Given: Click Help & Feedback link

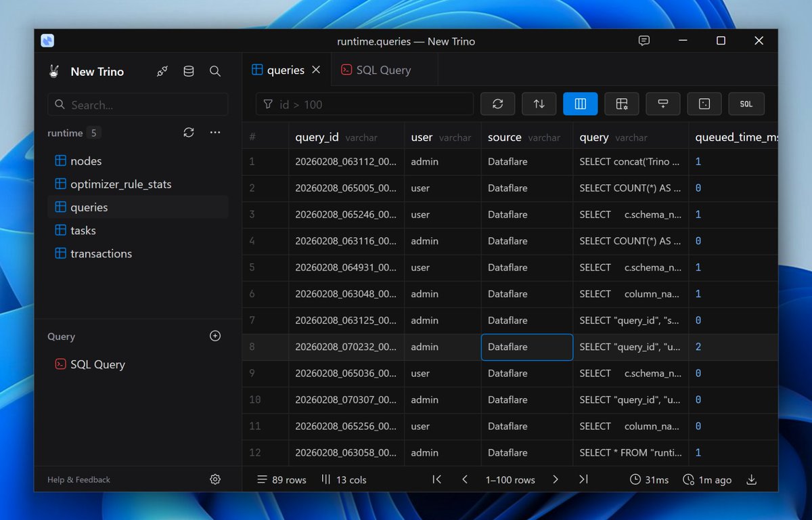Looking at the screenshot, I should (x=78, y=479).
